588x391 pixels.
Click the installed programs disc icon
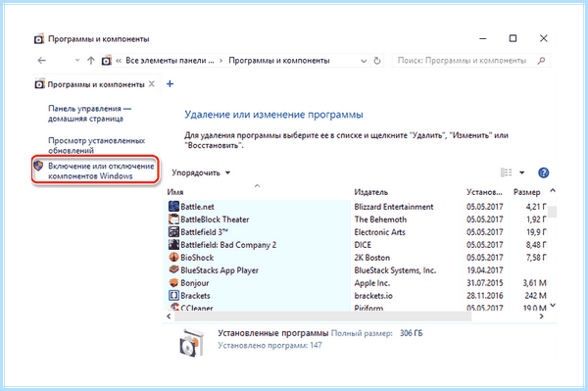[x=191, y=342]
